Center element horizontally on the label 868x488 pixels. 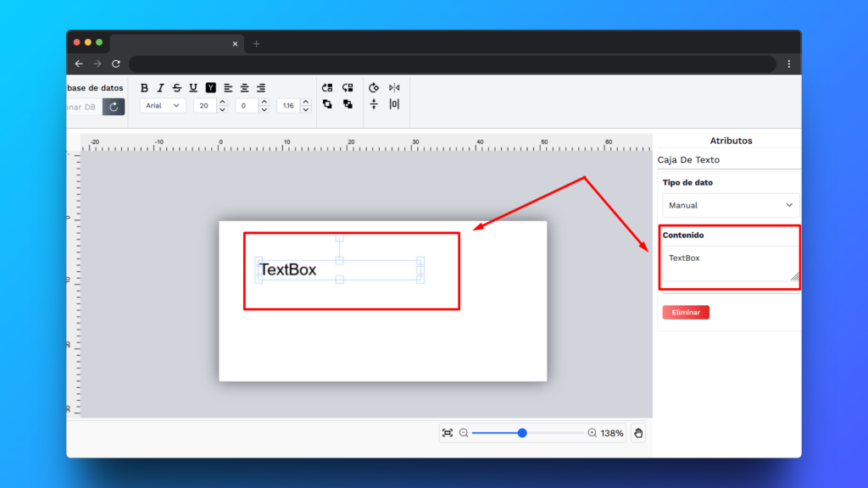tap(394, 104)
